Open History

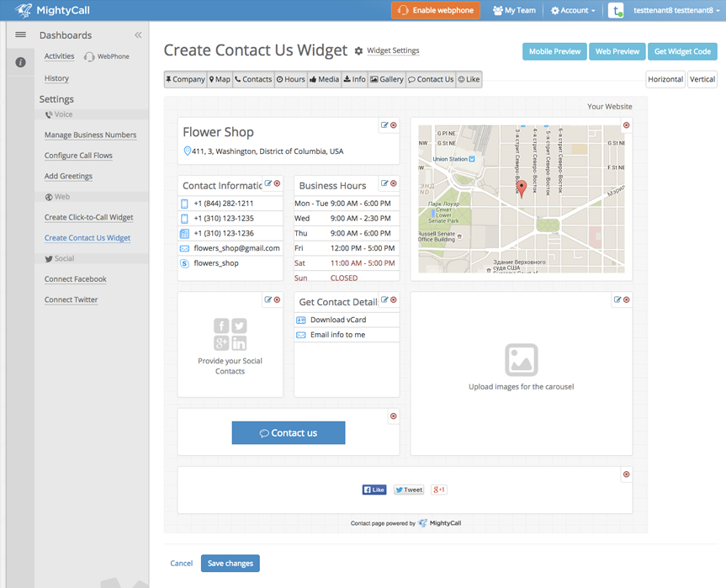click(56, 78)
